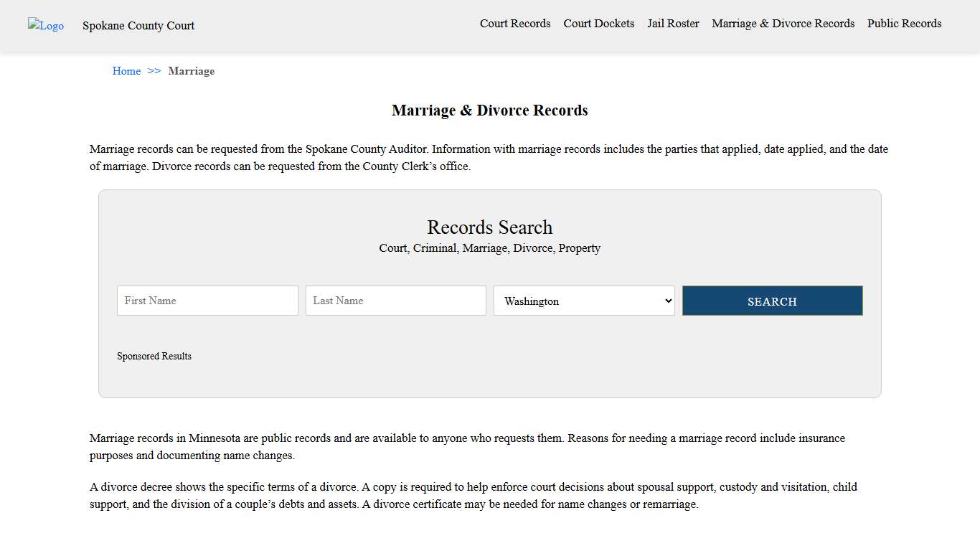The width and height of the screenshot is (980, 551).
Task: Click the Spokane County Court header text
Action: [138, 26]
